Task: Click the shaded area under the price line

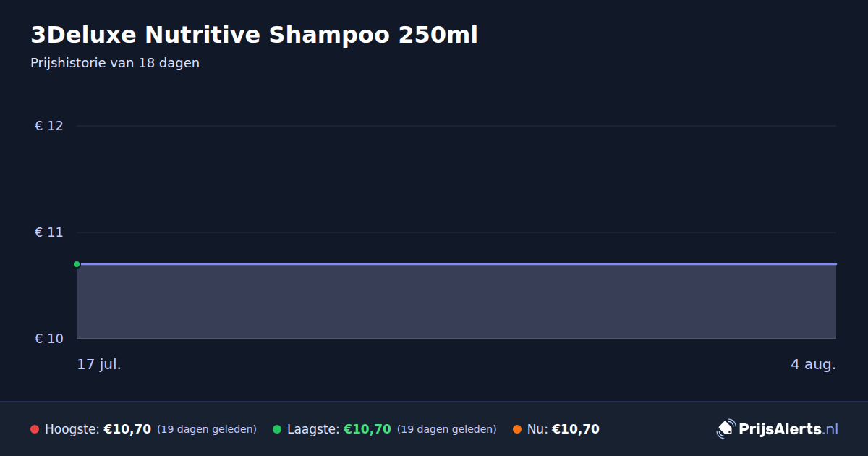Action: (x=456, y=302)
